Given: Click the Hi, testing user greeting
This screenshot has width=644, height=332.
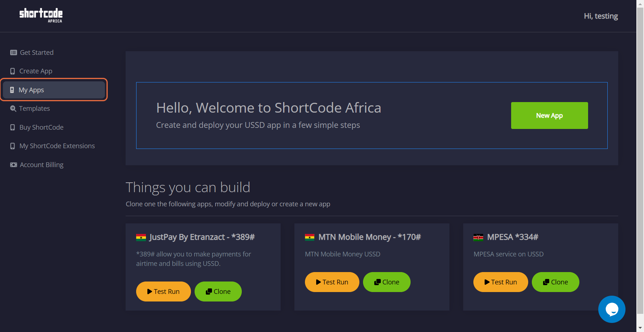Looking at the screenshot, I should tap(601, 16).
